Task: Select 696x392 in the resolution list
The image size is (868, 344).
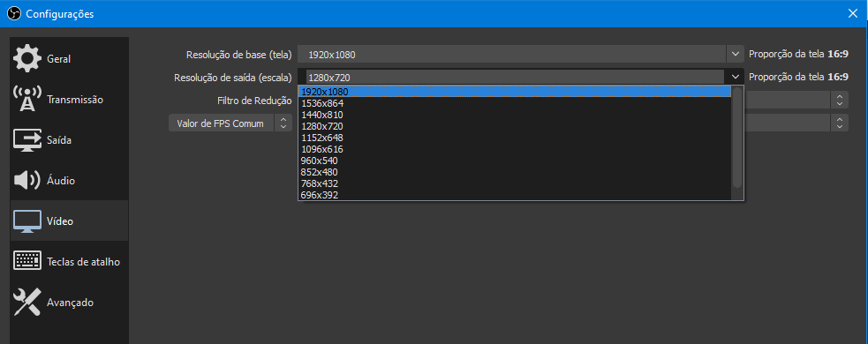Action: (x=515, y=195)
